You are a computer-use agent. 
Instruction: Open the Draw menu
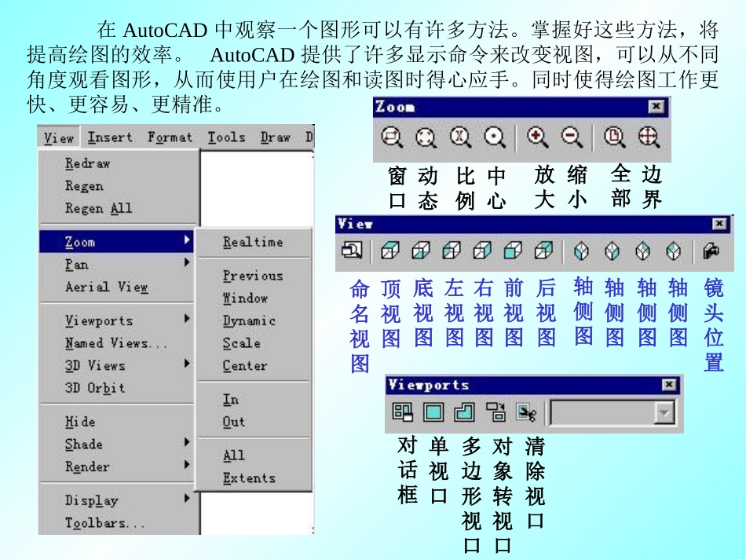[x=275, y=137]
